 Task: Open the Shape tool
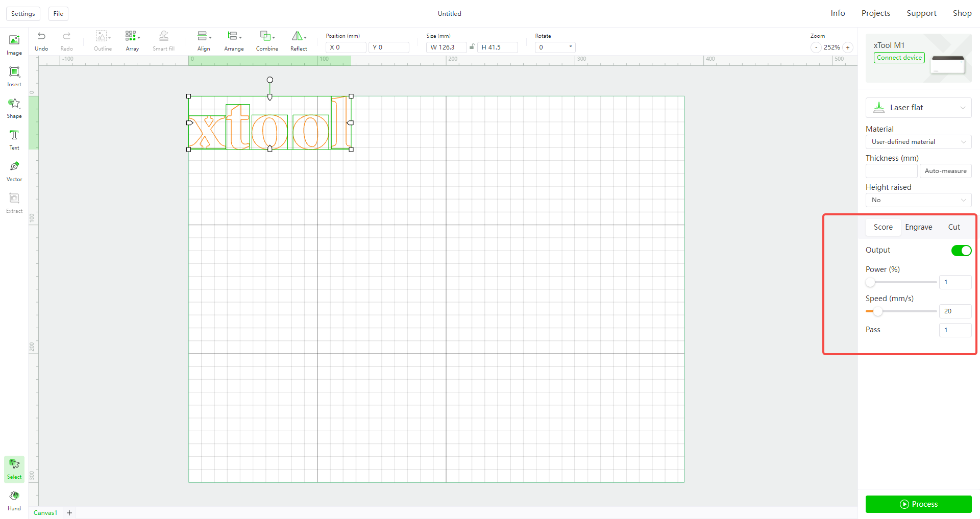pyautogui.click(x=14, y=108)
